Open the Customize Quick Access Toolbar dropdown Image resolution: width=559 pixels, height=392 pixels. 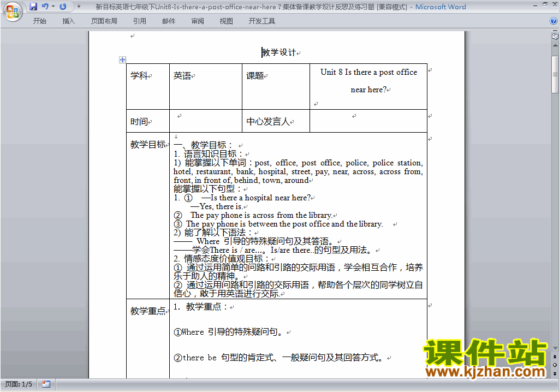[79, 7]
